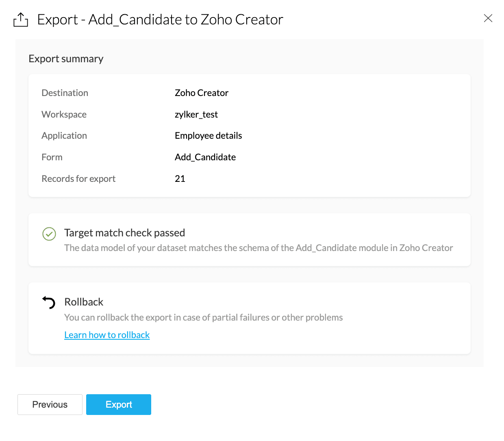Image resolution: width=504 pixels, height=441 pixels.
Task: Click the Export summary heading
Action: (x=66, y=59)
